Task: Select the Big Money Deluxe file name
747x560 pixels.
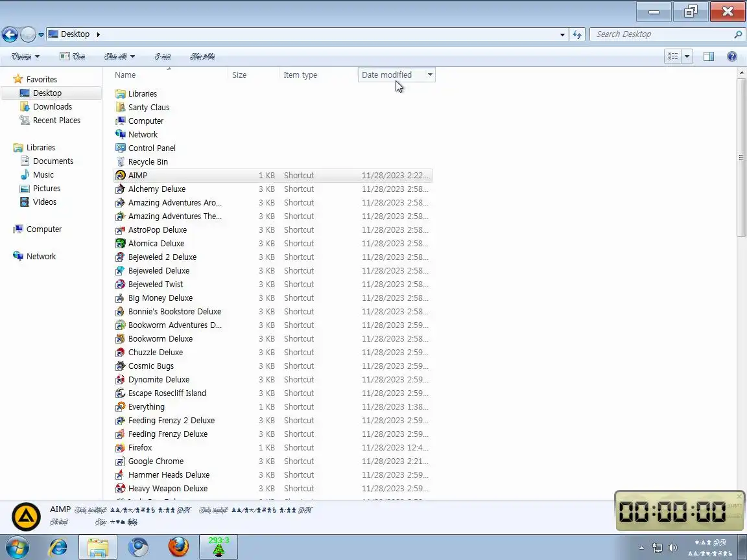Action: (161, 298)
